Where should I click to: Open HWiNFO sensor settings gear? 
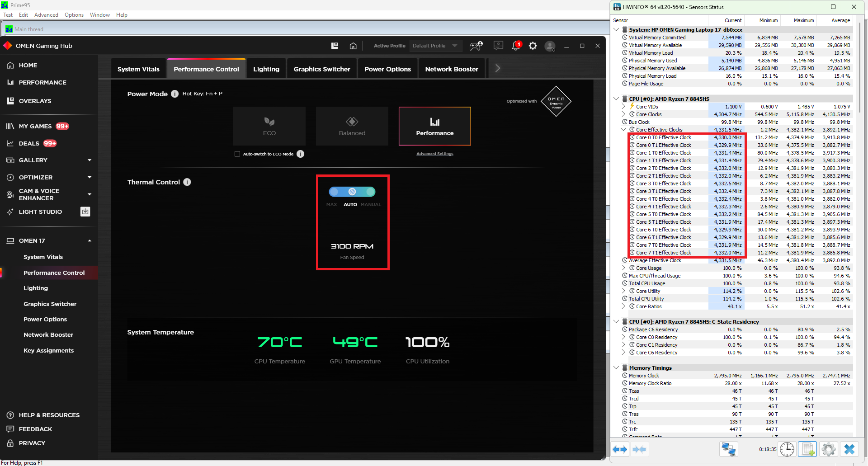click(828, 449)
